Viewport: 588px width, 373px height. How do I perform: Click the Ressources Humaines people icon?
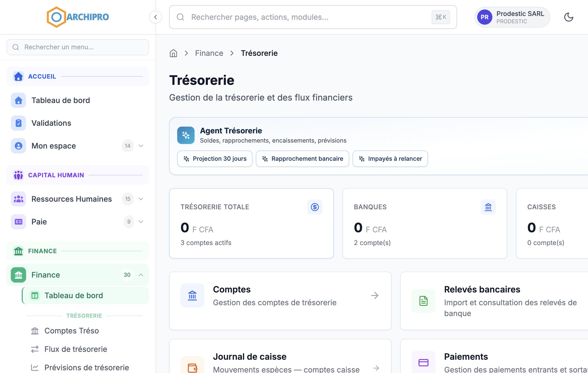(x=18, y=199)
